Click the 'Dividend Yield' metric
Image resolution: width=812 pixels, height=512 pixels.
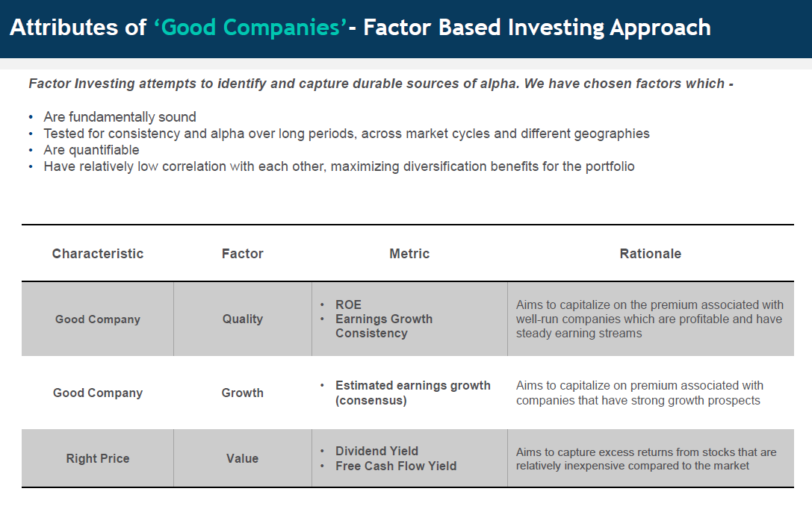[376, 452]
